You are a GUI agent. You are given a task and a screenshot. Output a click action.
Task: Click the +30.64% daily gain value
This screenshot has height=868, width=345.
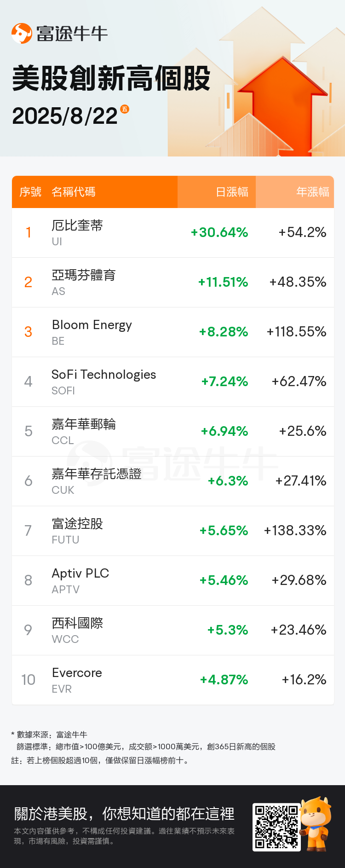[x=219, y=232]
